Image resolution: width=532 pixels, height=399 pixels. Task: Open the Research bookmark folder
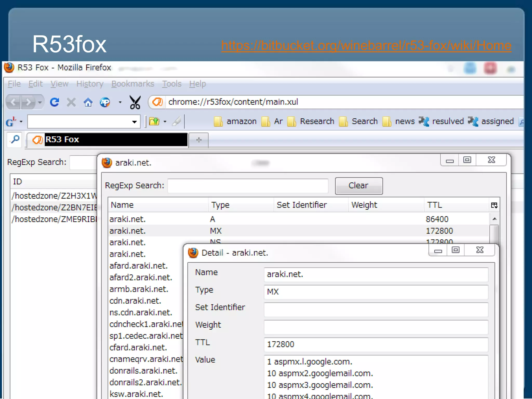point(311,121)
